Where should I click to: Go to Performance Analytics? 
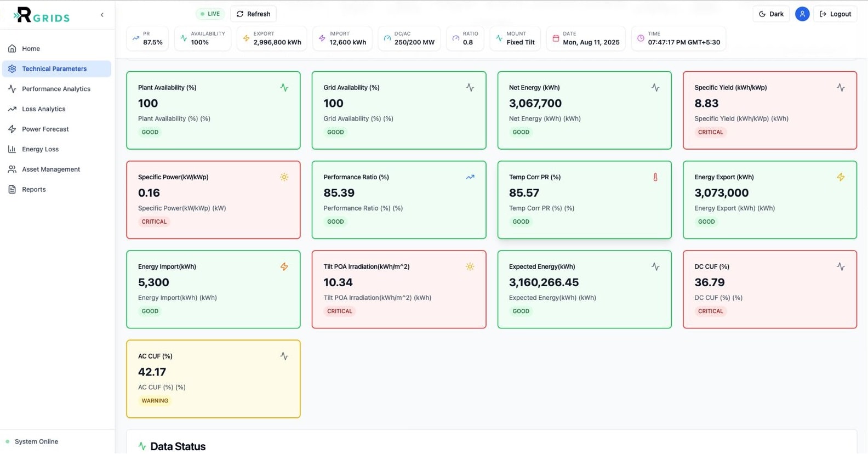click(x=56, y=89)
